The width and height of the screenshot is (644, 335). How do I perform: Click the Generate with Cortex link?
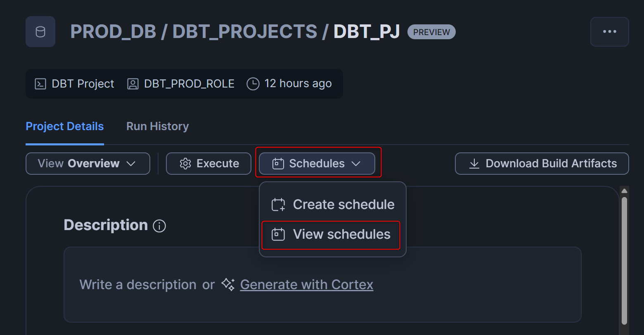point(306,285)
